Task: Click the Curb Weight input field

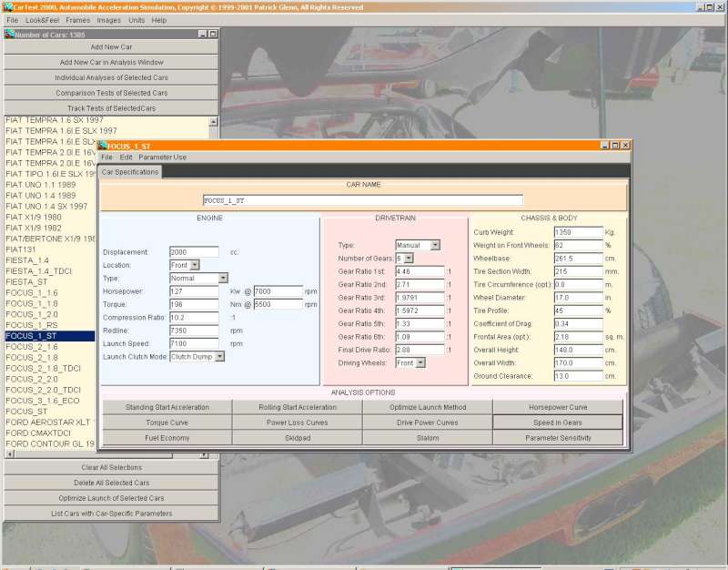Action: coord(578,232)
